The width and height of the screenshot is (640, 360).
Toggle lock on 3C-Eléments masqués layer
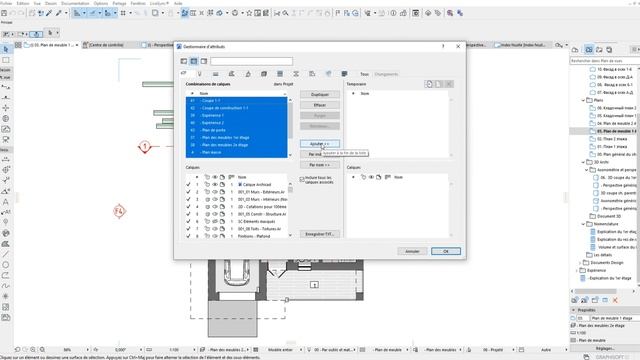[x=207, y=221]
